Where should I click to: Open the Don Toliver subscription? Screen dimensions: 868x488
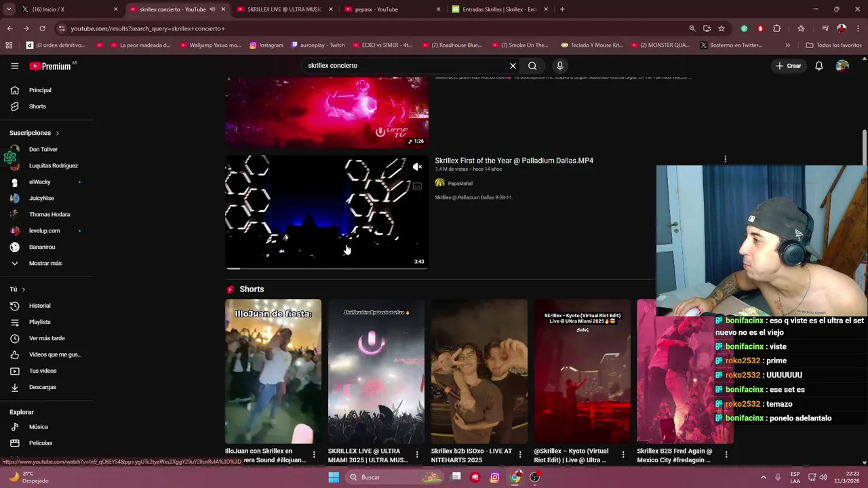coord(43,149)
